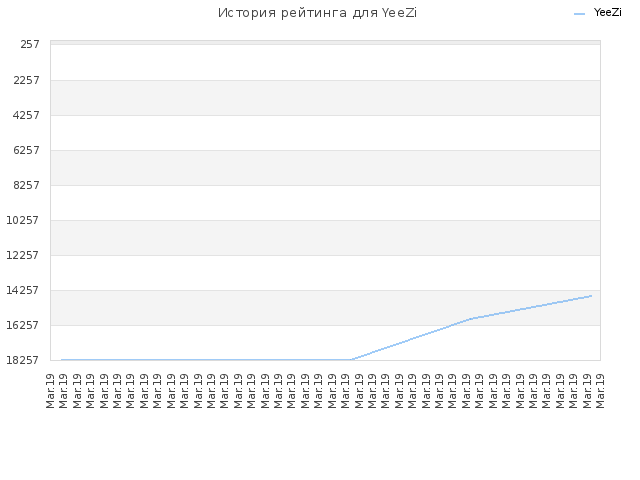The image size is (640, 480).
Task: Click the 14257 y-axis label
Action: coord(23,290)
